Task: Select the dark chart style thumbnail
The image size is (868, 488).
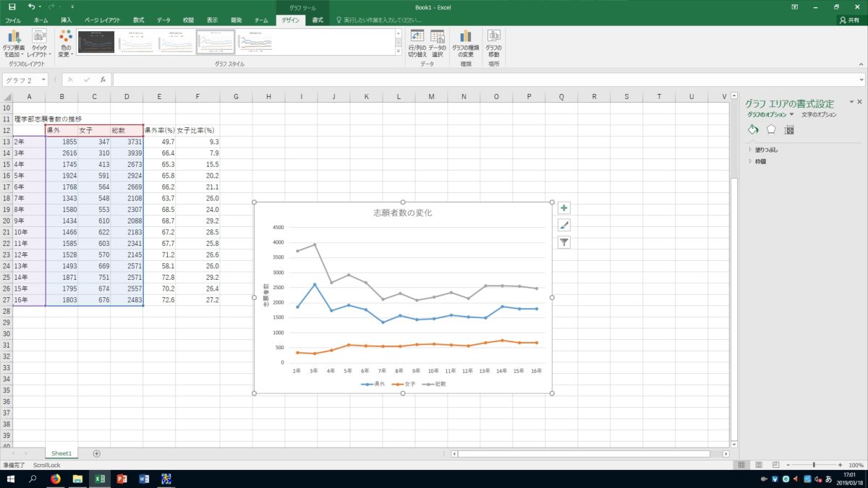Action: pos(96,42)
